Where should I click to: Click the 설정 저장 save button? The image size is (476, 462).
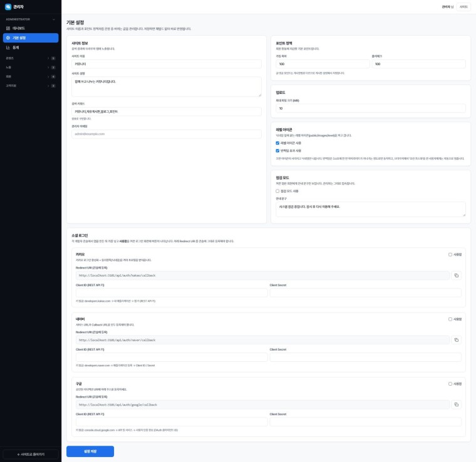pos(90,451)
